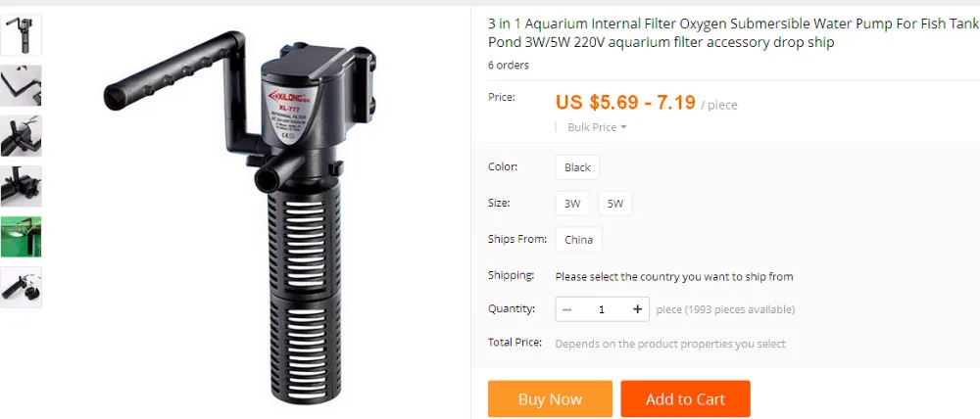Select the last product thumbnail
The image size is (980, 419).
[x=21, y=287]
